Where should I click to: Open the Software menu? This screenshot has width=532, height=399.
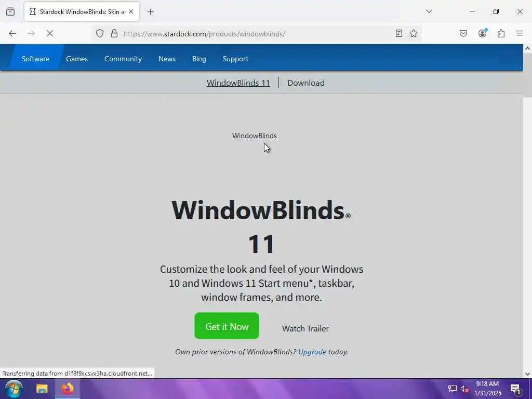tap(36, 59)
